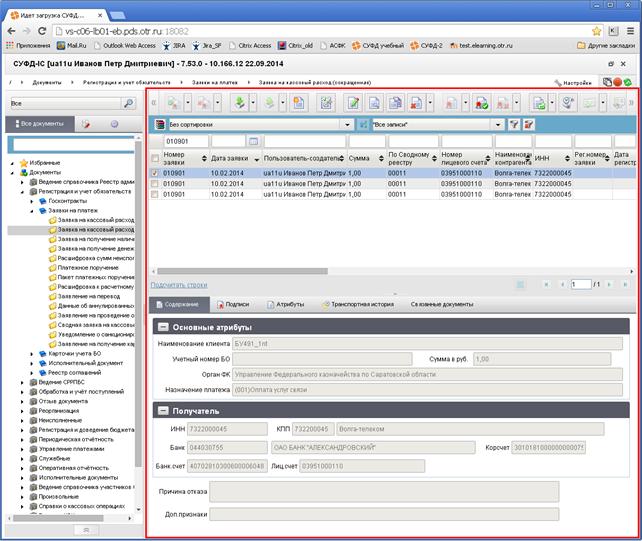
Task: Switch to the Подписи tab
Action: [233, 304]
